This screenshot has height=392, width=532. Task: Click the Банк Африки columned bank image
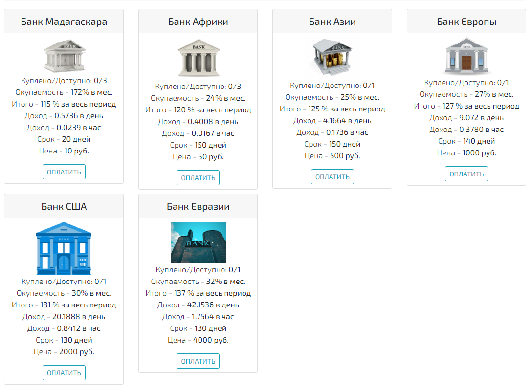pyautogui.click(x=198, y=58)
